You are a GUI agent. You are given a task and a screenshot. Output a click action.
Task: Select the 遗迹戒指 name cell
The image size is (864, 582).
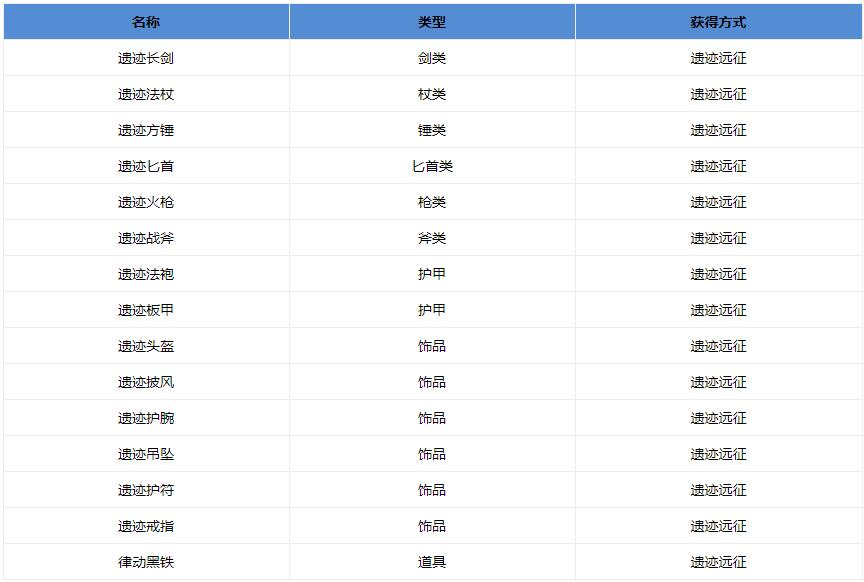146,526
